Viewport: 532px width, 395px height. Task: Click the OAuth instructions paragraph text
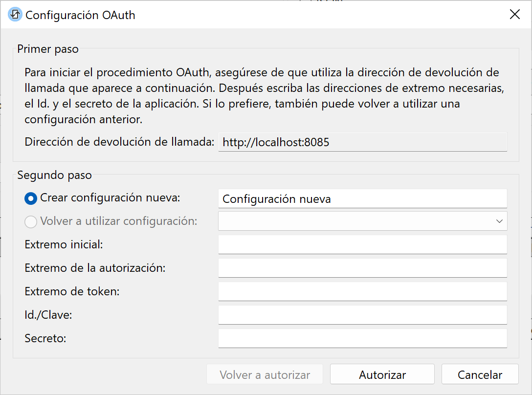pos(262,96)
